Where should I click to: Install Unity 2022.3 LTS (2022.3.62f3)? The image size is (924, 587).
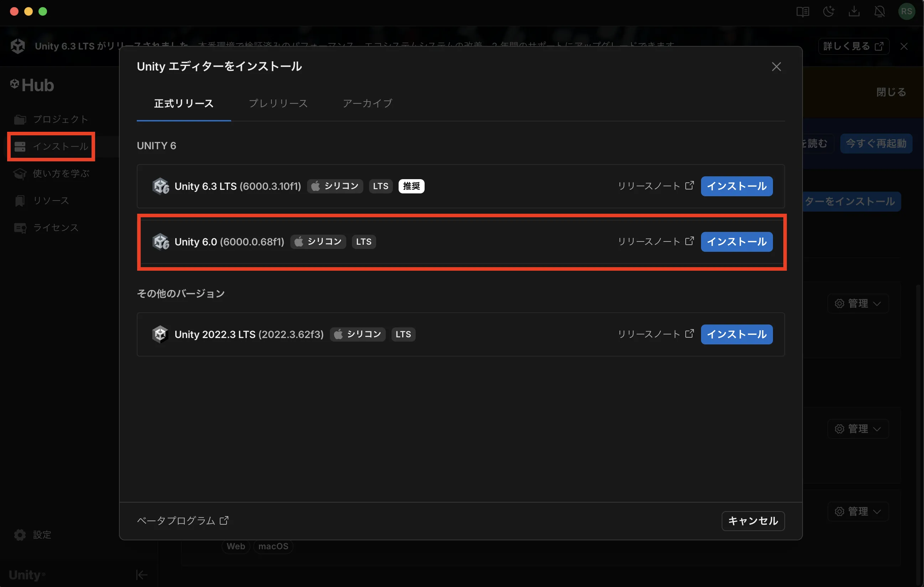coord(736,334)
